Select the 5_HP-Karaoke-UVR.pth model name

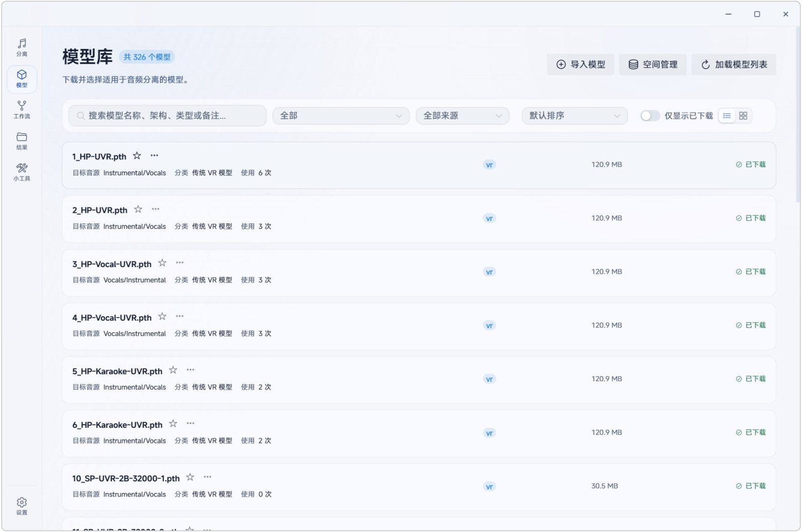point(117,371)
